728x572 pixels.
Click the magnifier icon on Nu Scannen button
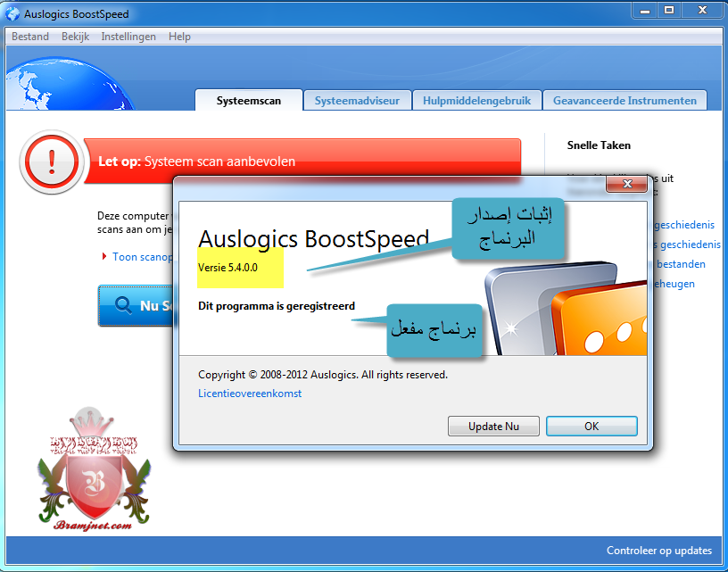point(123,305)
